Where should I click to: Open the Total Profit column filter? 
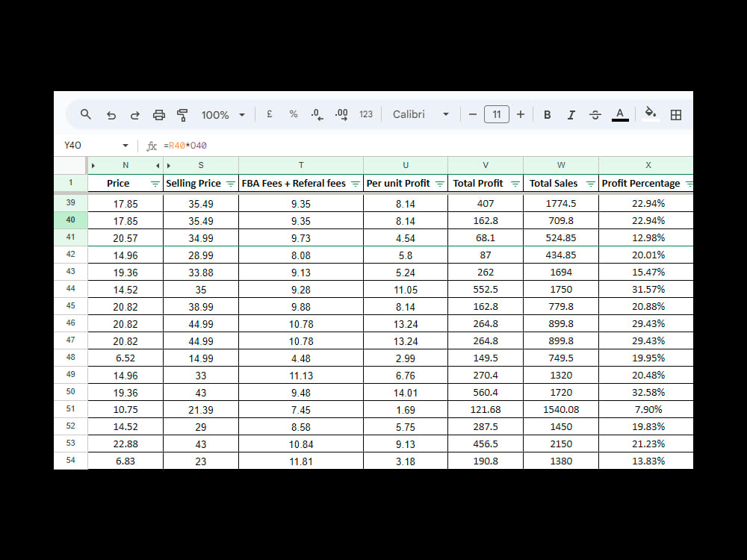click(515, 184)
